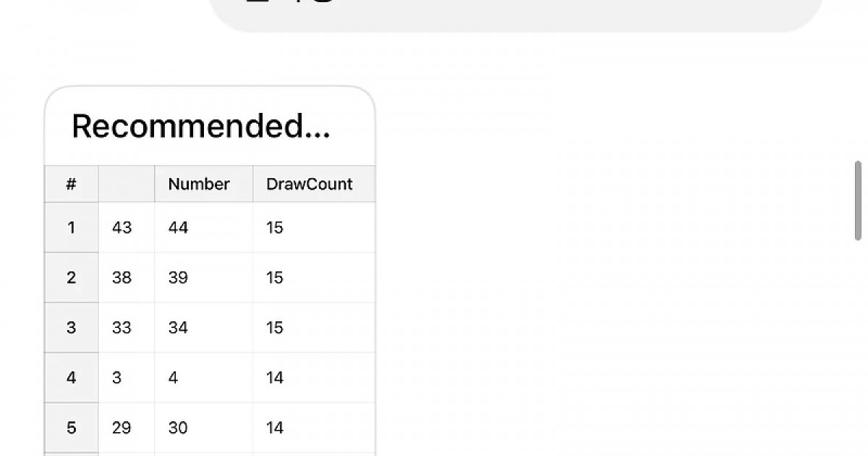Viewport: 868px width, 456px height.
Task: Click the Recommended... table title
Action: [x=201, y=127]
